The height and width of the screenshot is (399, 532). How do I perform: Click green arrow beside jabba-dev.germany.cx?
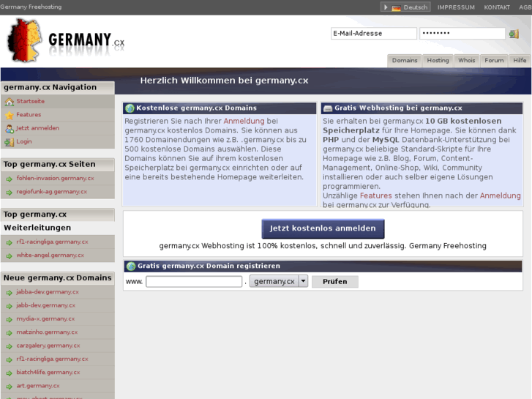point(10,292)
